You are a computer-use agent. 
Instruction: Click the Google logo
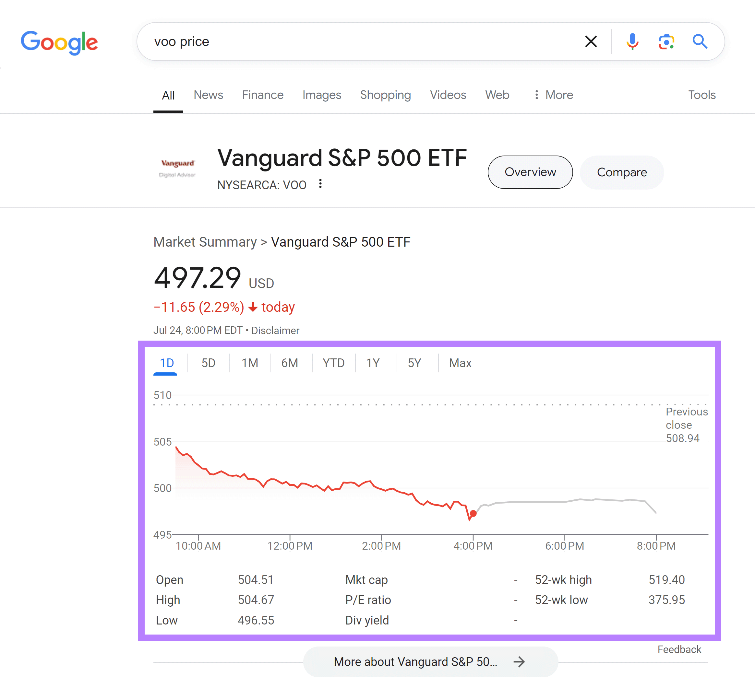pos(59,42)
